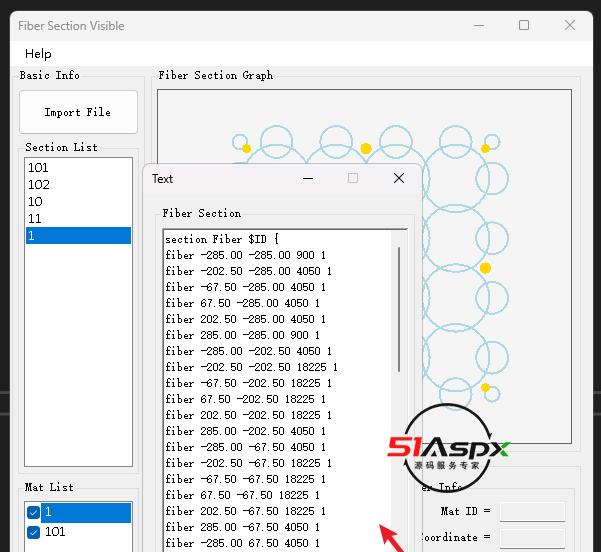Click line 'fiber 285.00 -202.50 4050 1'
The height and width of the screenshot is (552, 601).
245,431
